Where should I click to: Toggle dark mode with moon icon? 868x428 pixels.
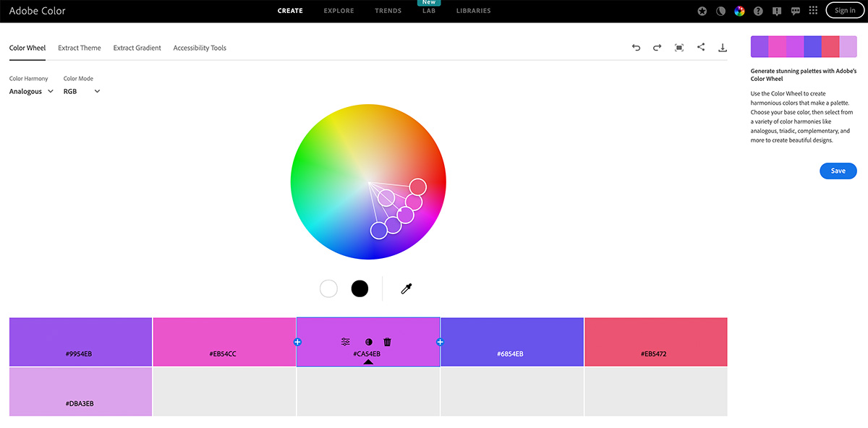click(x=720, y=11)
